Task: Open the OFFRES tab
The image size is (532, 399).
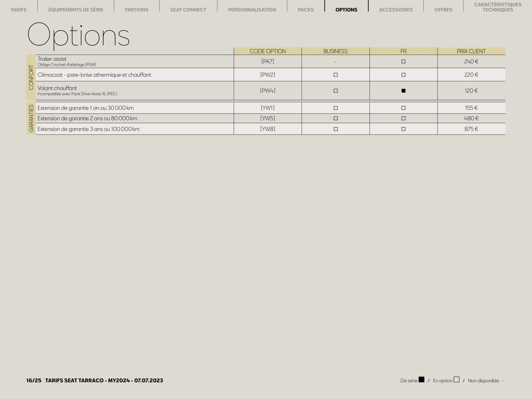Action: click(x=443, y=10)
